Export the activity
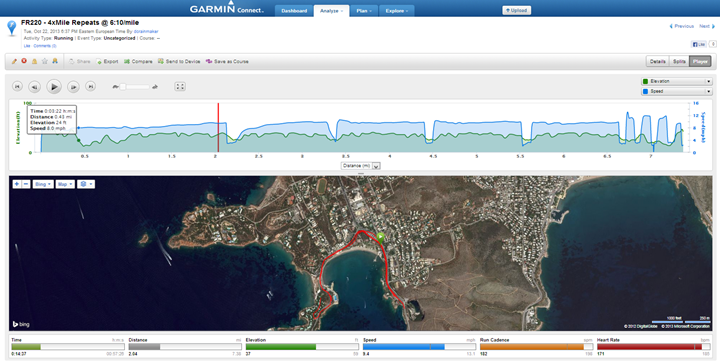 [107, 61]
